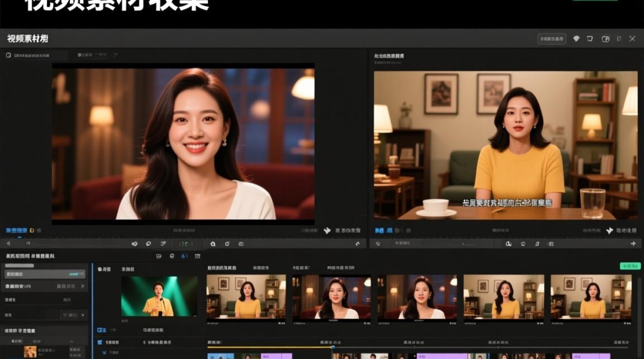Click the right preview video with the yellow sweater
The width and height of the screenshot is (644, 359).
[x=506, y=145]
